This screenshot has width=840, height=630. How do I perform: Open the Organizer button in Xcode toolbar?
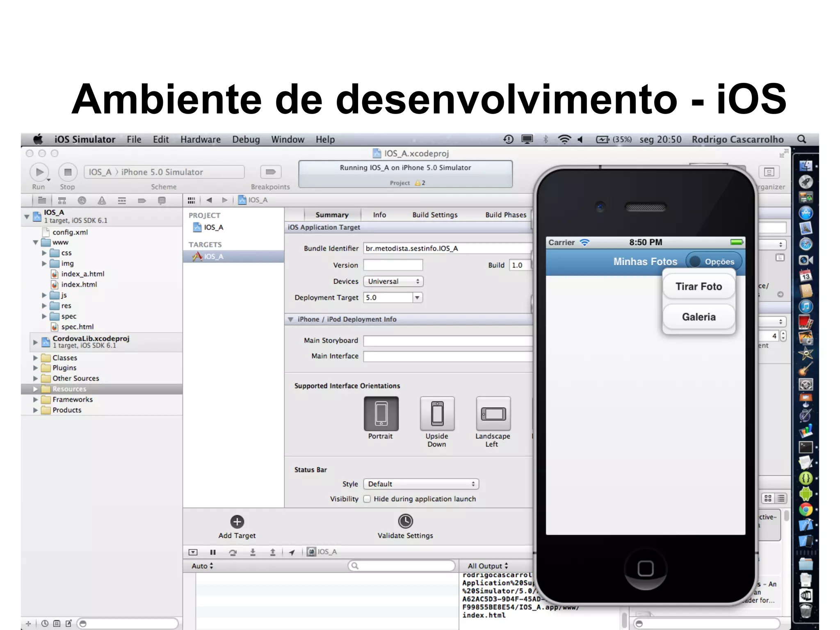[769, 172]
